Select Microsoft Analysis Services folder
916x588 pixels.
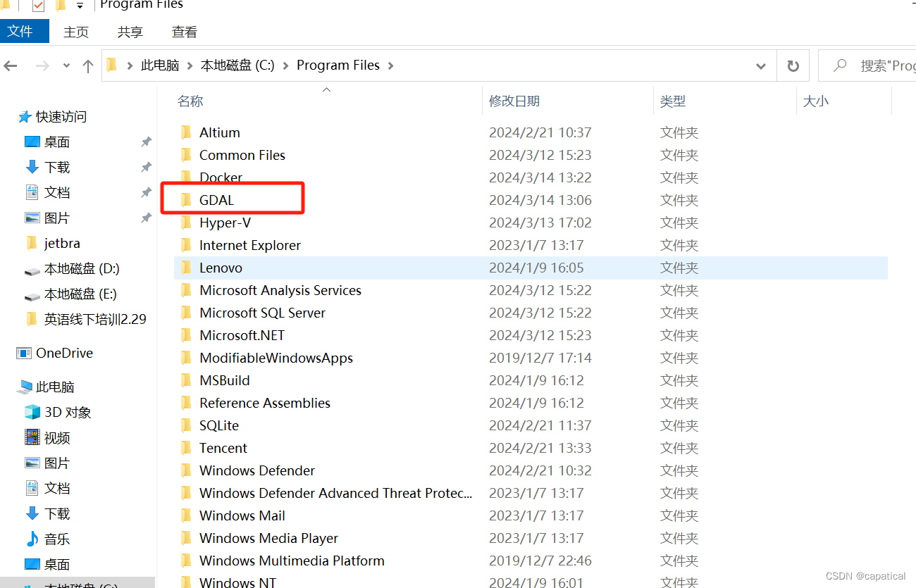(280, 290)
